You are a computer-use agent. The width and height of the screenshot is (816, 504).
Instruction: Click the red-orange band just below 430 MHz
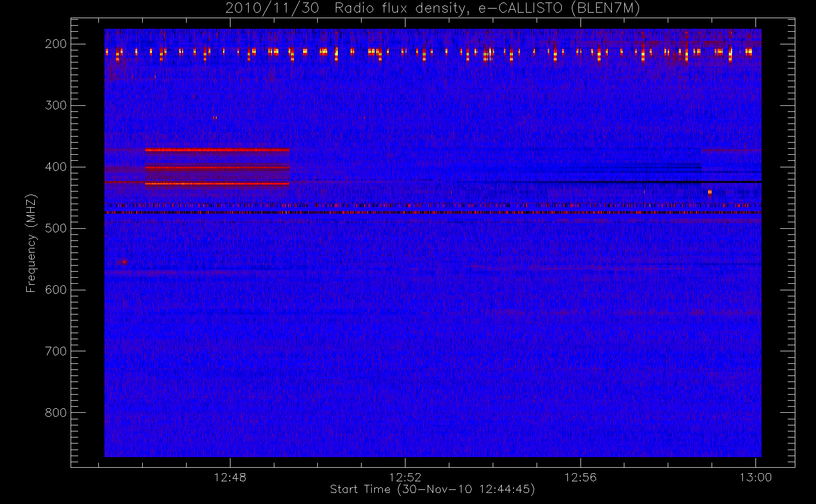click(217, 184)
